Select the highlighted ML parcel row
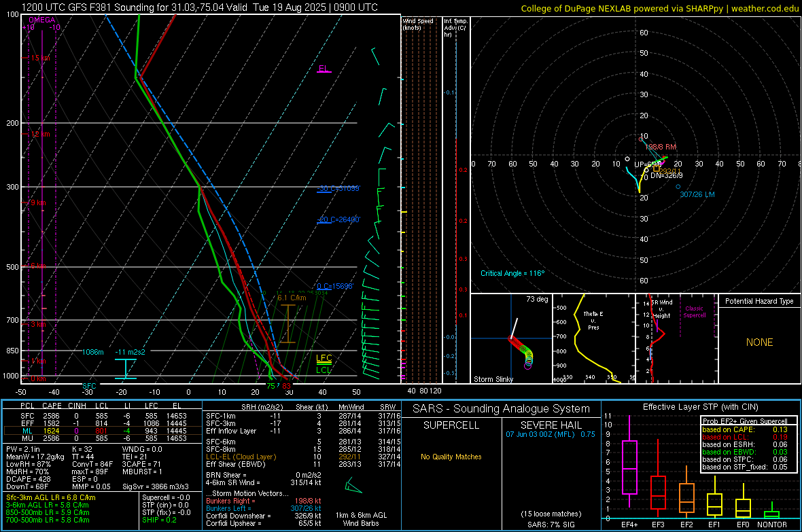The width and height of the screenshot is (802, 532). coord(103,431)
